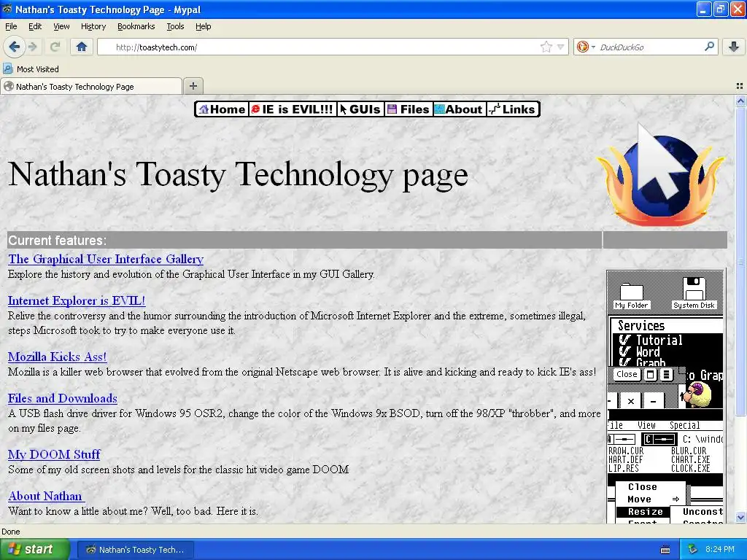Click the Windows start button
Viewport: 747px width, 560px height.
tap(34, 550)
